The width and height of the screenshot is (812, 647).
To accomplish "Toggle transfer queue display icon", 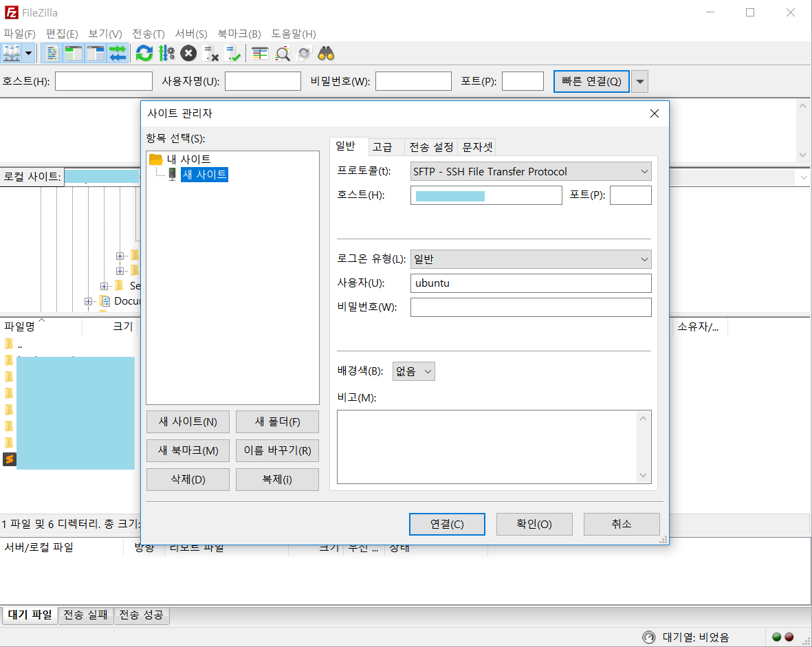I will click(x=118, y=54).
